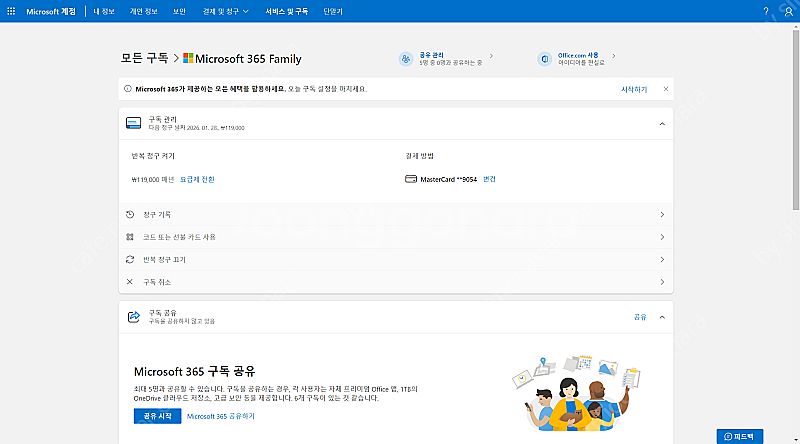Expand the 반복 청구 끄기 row chevron
Image resolution: width=800 pixels, height=444 pixels.
point(662,259)
